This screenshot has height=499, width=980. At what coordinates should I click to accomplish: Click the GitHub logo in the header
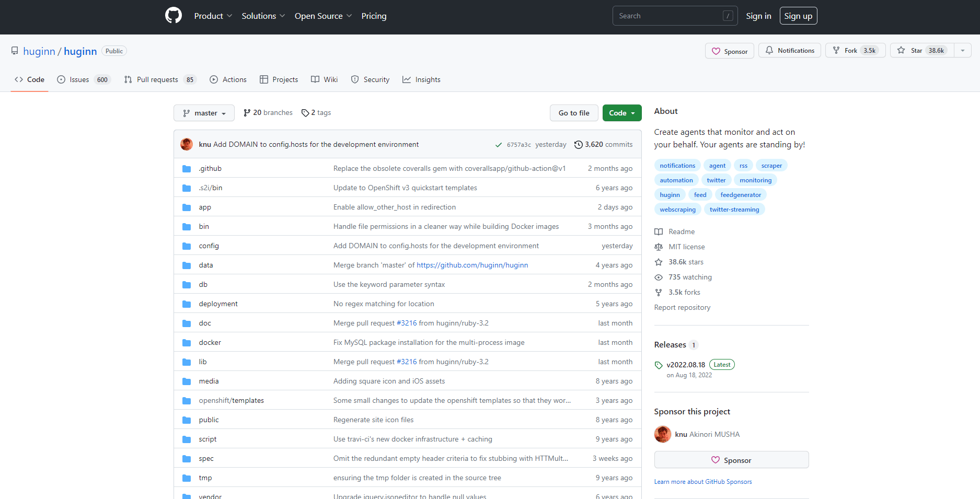173,15
